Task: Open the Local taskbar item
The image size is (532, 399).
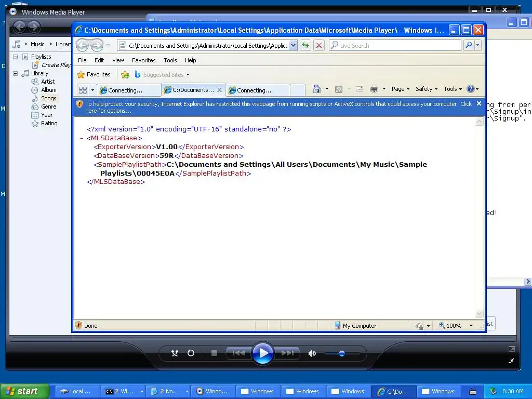Action: pos(77,391)
